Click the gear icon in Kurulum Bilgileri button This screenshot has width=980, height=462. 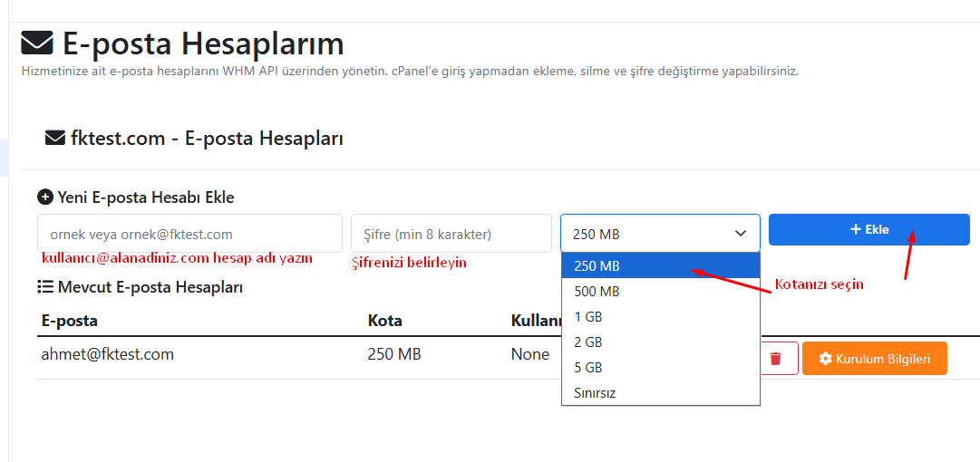(825, 359)
